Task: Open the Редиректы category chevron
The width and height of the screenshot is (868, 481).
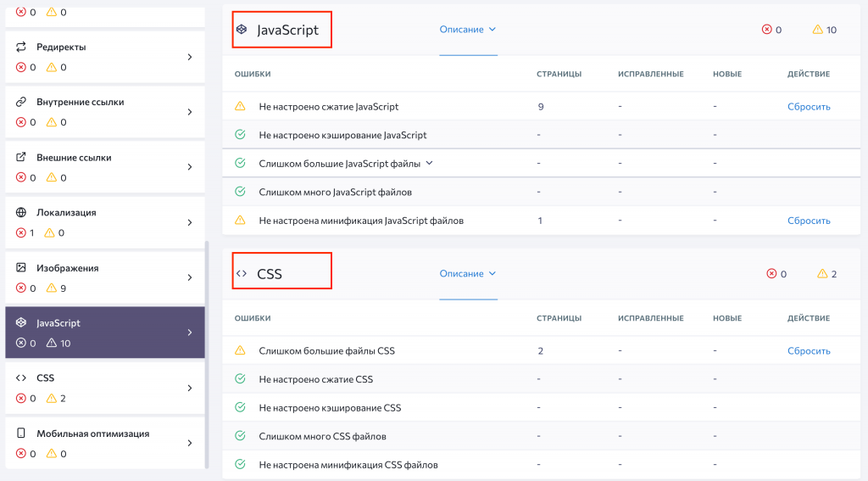Action: [189, 57]
